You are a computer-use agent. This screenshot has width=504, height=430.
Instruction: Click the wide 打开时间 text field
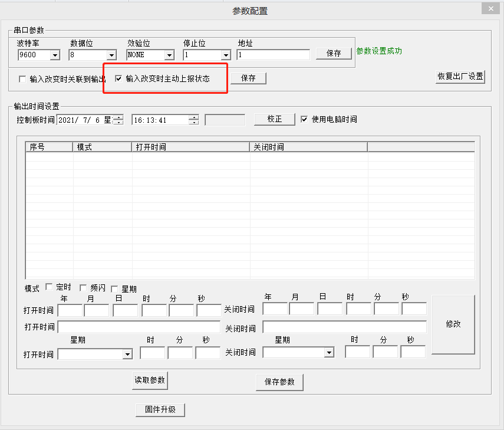[139, 327]
